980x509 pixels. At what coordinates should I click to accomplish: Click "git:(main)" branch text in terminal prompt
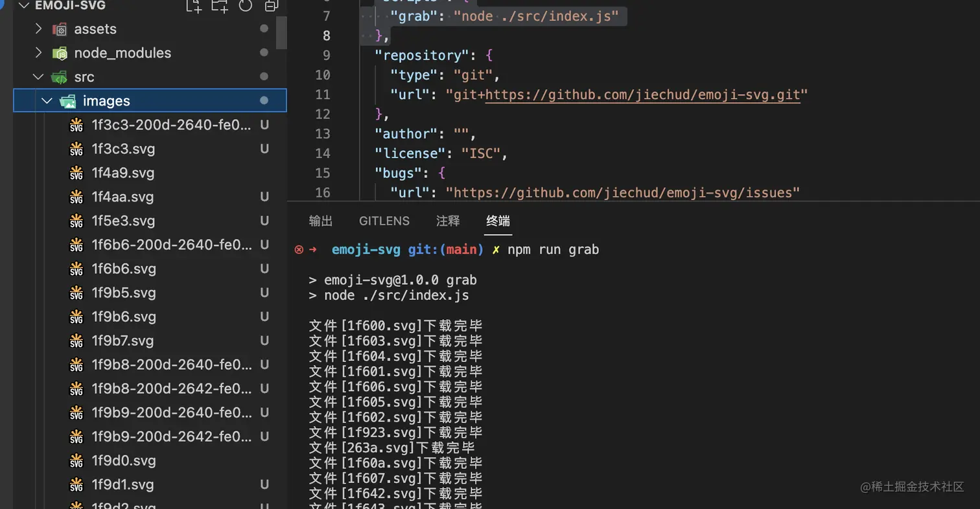pos(446,250)
